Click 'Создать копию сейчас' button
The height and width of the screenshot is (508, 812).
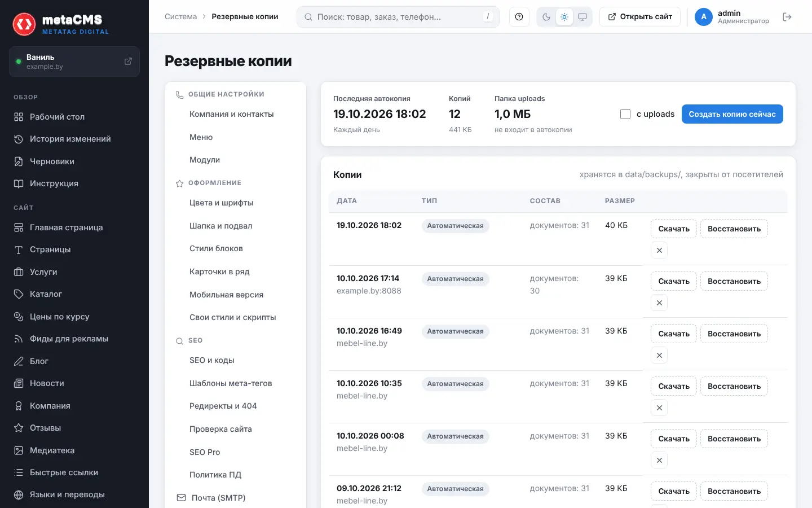[x=732, y=114]
